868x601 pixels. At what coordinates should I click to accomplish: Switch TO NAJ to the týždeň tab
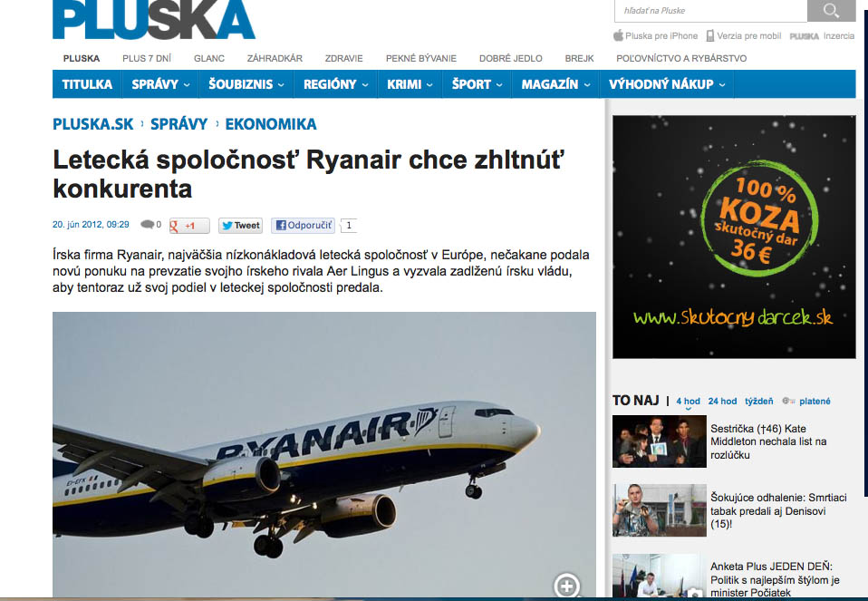click(x=758, y=401)
